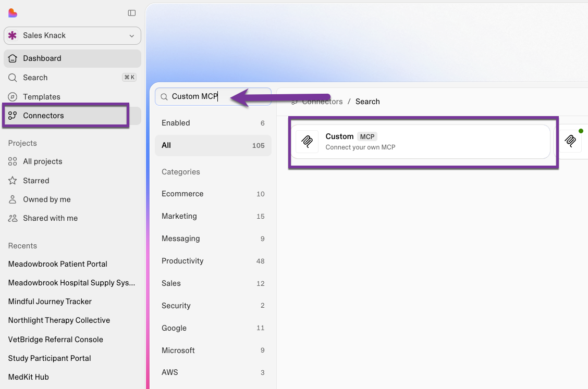Screen dimensions: 588x389
Task: Collapse the sidebar with the panel icon
Action: 132,13
